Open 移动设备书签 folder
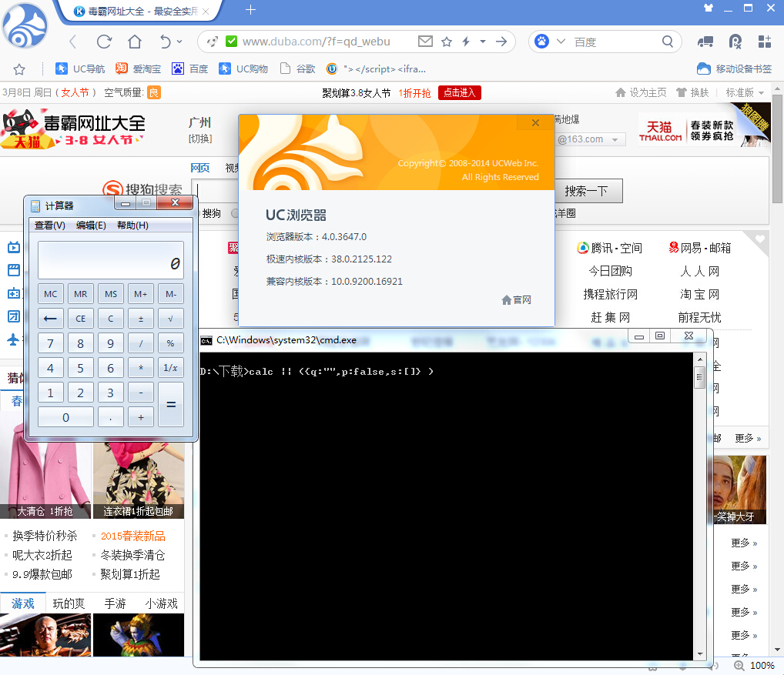 click(x=734, y=69)
